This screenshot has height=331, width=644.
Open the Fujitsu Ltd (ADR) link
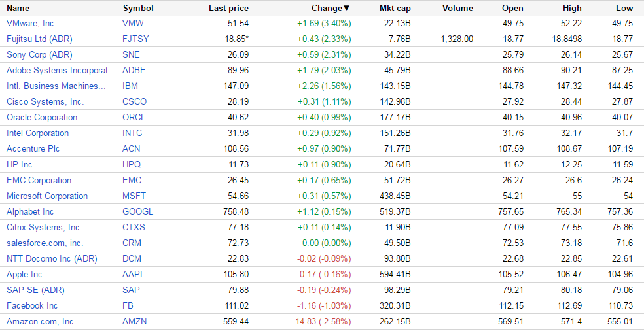(39, 39)
